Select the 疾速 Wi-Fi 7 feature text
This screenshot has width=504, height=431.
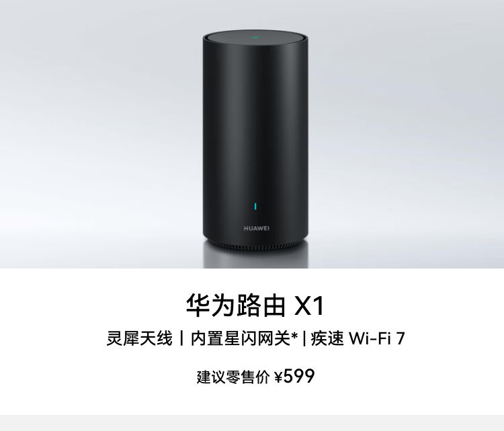[x=358, y=338]
